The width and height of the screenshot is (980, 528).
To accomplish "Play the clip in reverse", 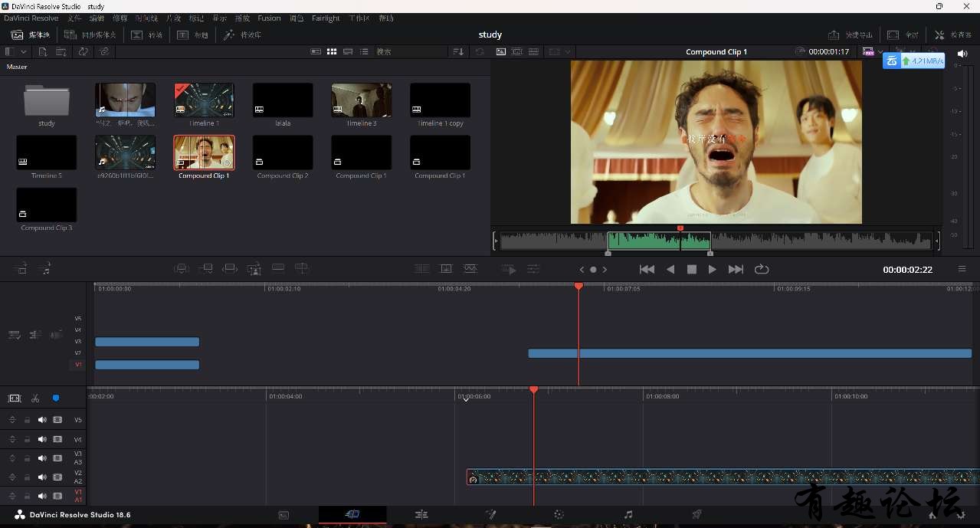I will click(670, 269).
